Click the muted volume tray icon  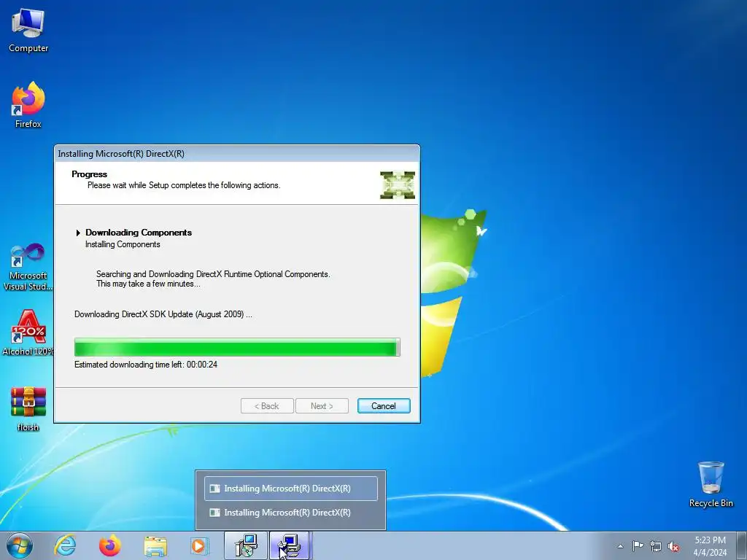(x=673, y=546)
